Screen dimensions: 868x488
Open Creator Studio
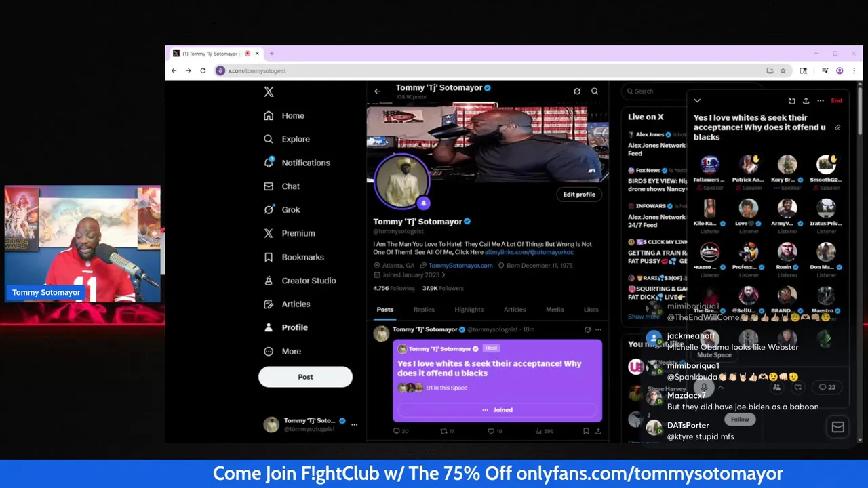pyautogui.click(x=300, y=281)
